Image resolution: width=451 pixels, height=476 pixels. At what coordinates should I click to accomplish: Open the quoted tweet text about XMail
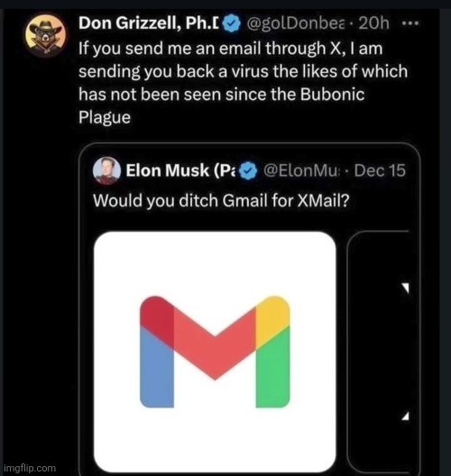(x=221, y=201)
